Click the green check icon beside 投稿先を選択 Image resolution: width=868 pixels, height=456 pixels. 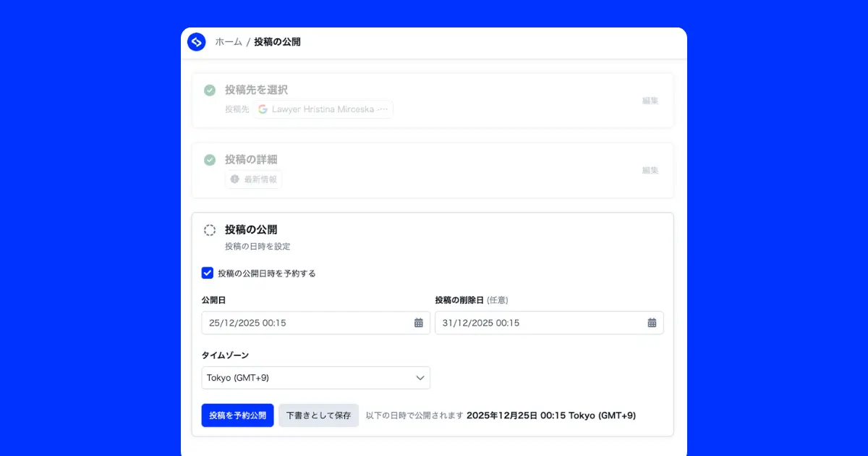[209, 90]
